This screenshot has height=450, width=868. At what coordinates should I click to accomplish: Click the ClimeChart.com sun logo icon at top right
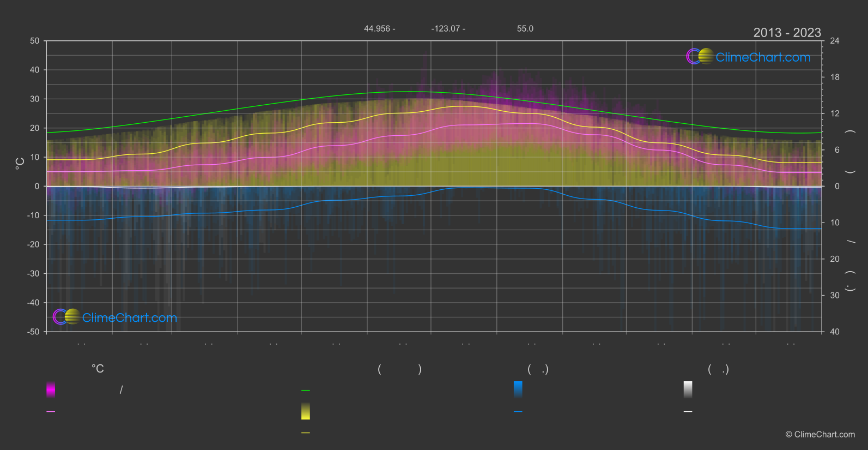click(700, 56)
